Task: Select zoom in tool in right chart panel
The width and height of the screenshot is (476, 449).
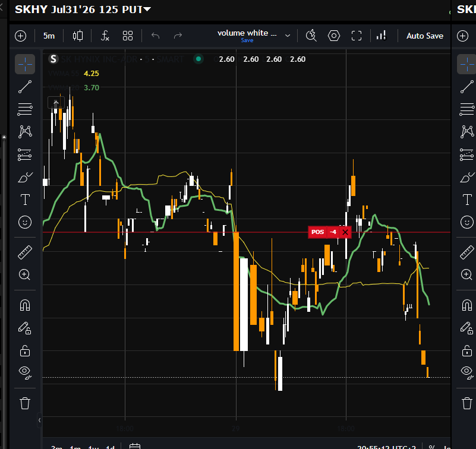Action: tap(466, 275)
